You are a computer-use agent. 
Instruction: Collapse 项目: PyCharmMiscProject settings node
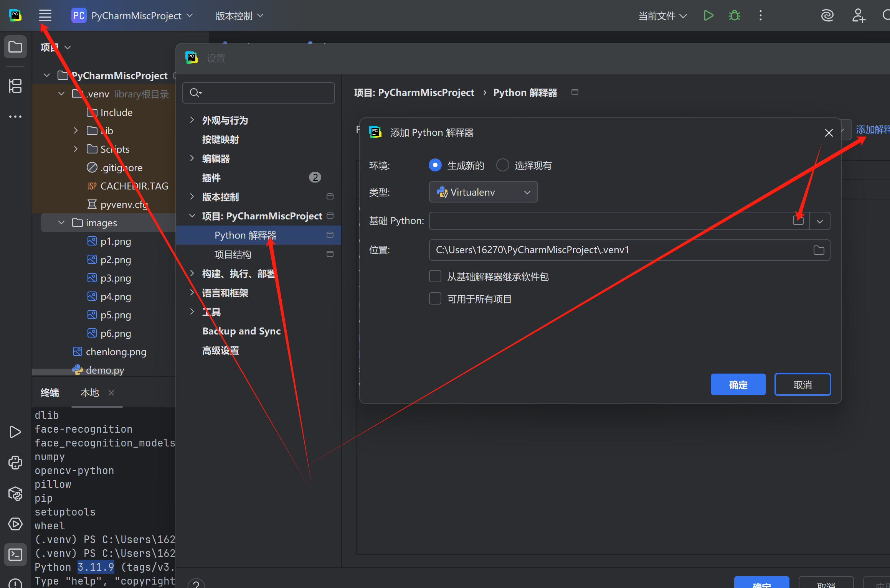point(192,216)
